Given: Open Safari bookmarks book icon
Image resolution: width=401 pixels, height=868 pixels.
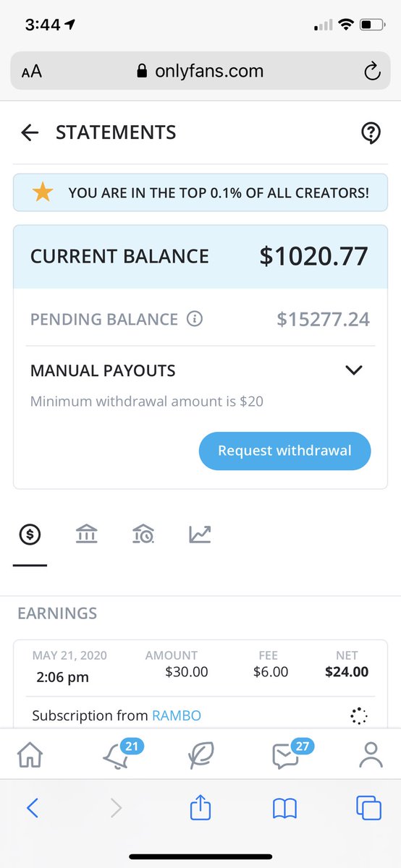Looking at the screenshot, I should tap(285, 809).
